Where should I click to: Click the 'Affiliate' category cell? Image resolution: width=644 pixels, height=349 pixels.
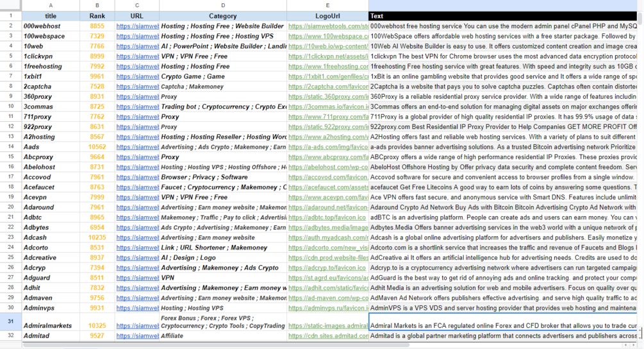point(222,336)
